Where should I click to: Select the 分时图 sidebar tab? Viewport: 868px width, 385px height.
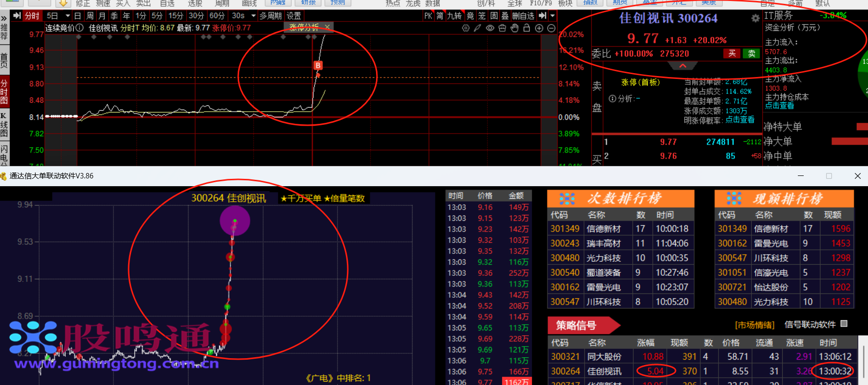point(4,93)
